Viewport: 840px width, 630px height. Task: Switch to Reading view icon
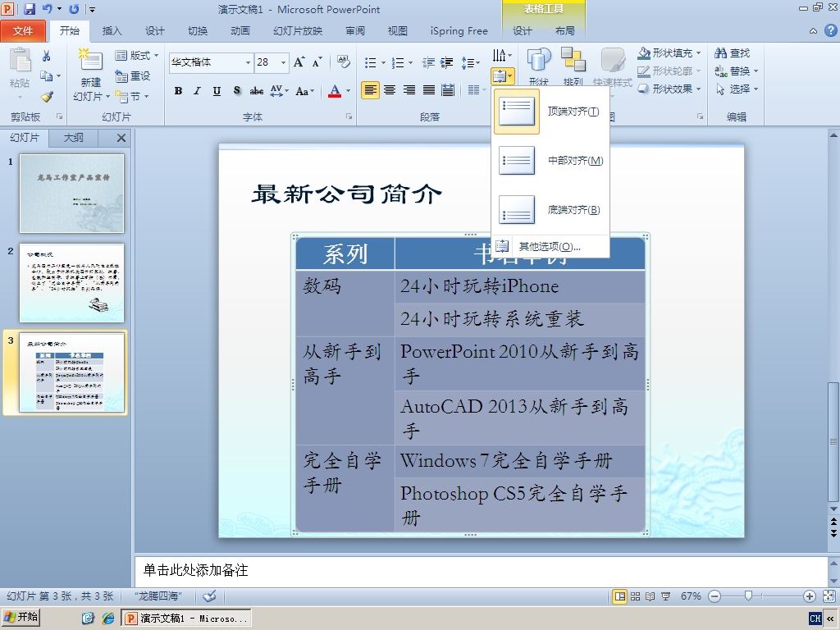pos(651,596)
